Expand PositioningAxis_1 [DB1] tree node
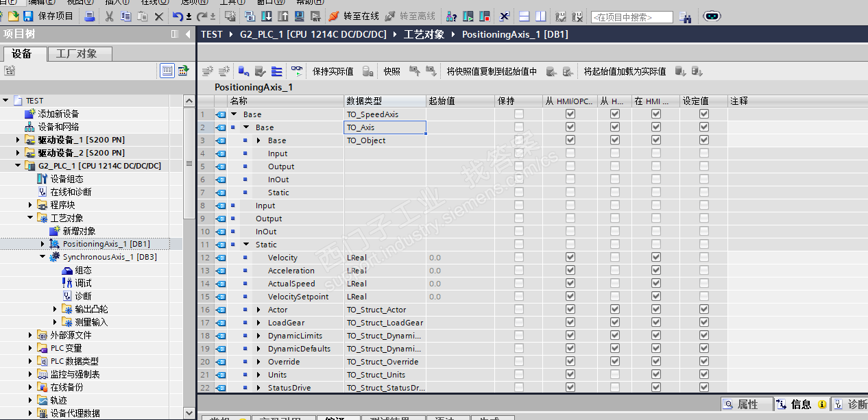This screenshot has height=420, width=868. 43,244
